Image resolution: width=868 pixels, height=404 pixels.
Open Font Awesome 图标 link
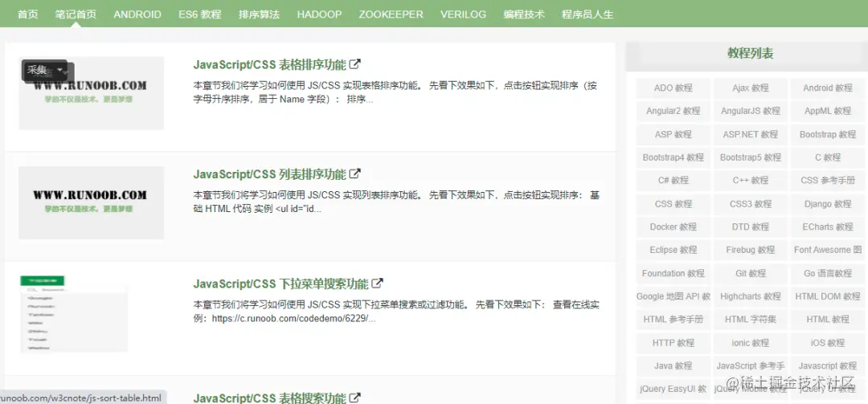[828, 250]
